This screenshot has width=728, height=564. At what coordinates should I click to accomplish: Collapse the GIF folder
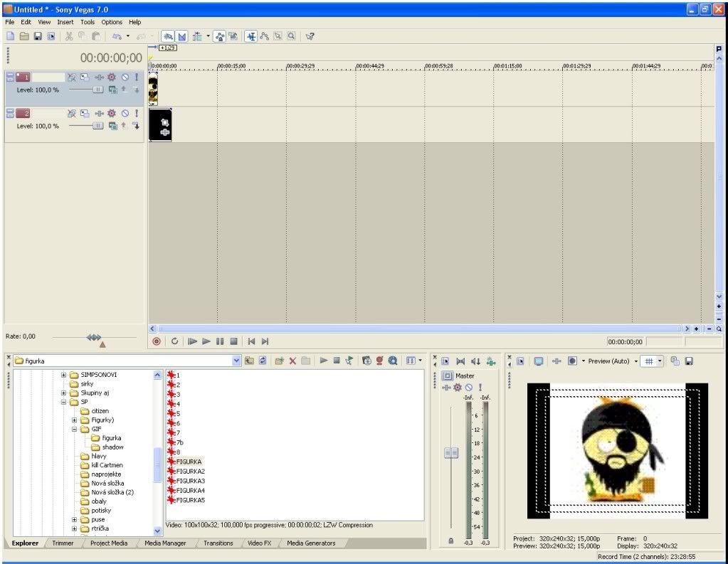74,430
